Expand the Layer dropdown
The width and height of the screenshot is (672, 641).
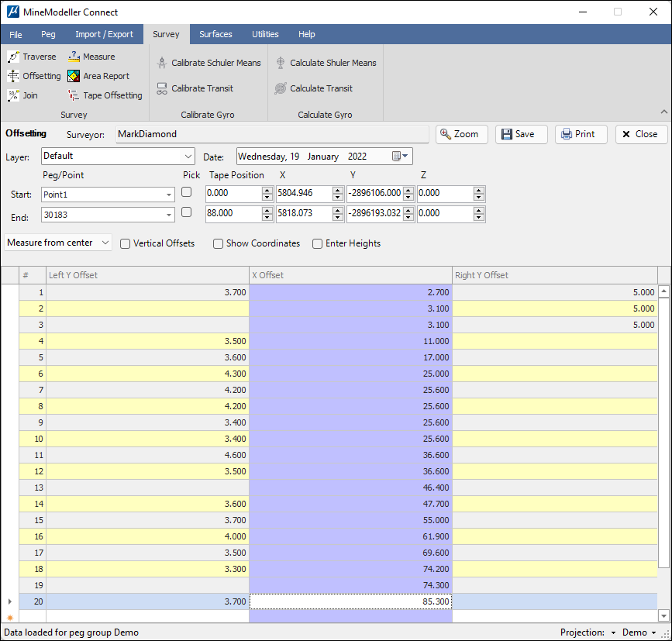coord(190,157)
